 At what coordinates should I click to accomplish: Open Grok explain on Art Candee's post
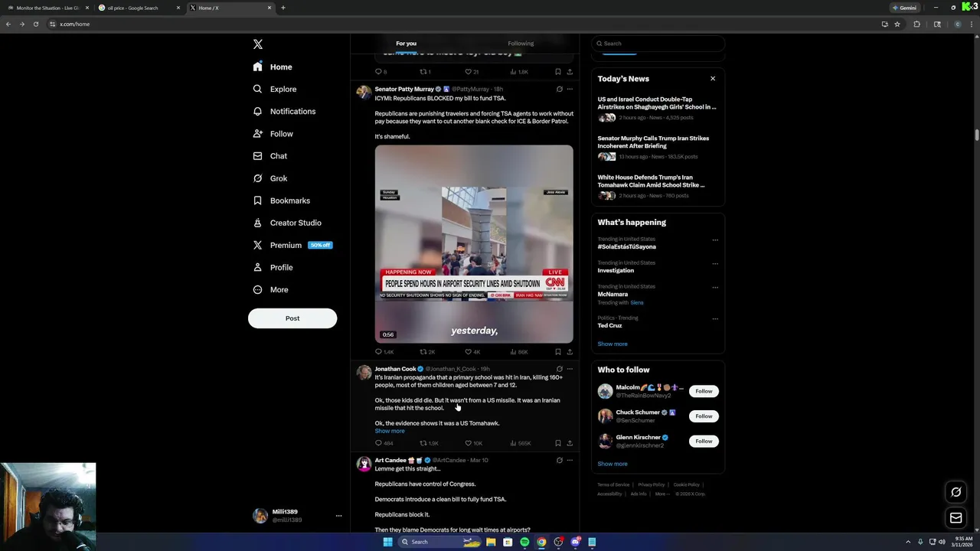559,460
